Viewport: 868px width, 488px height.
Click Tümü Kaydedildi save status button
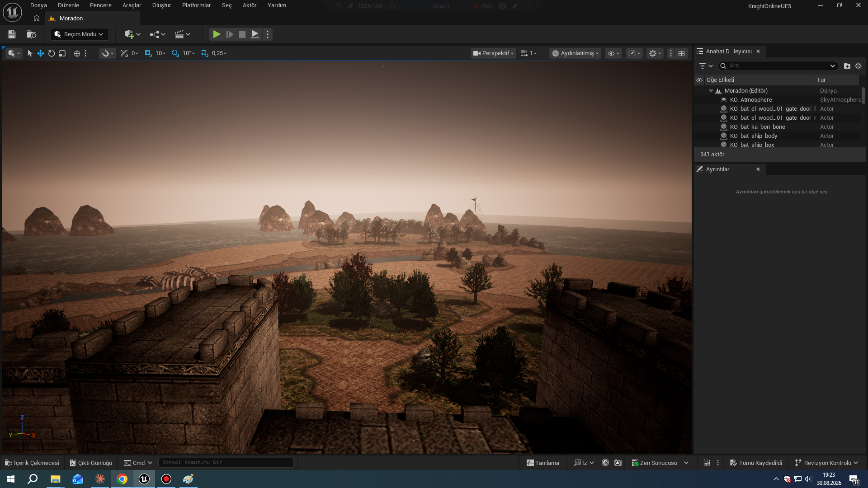click(x=756, y=463)
